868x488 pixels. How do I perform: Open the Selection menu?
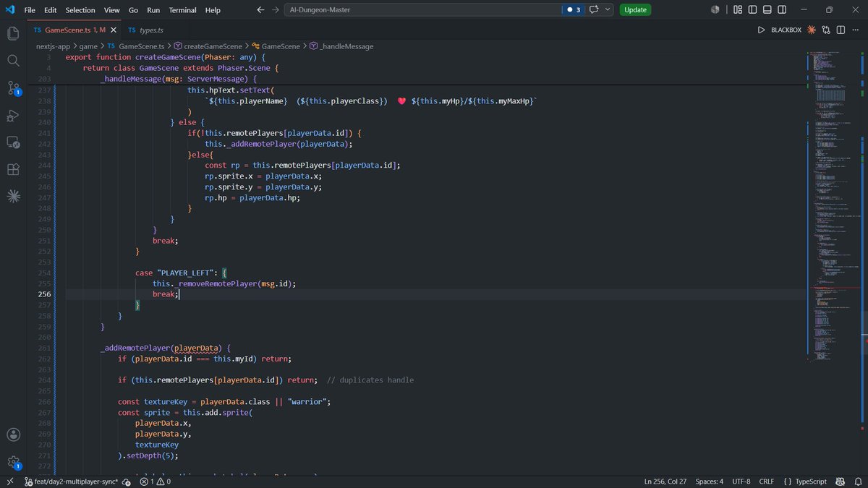[x=80, y=10]
